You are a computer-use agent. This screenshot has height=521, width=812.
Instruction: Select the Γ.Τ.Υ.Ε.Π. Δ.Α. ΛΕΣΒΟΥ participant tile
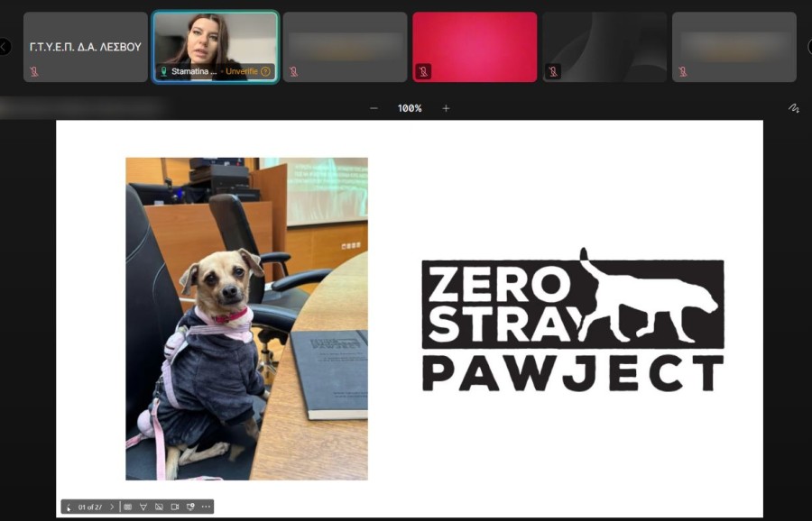pyautogui.click(x=86, y=47)
